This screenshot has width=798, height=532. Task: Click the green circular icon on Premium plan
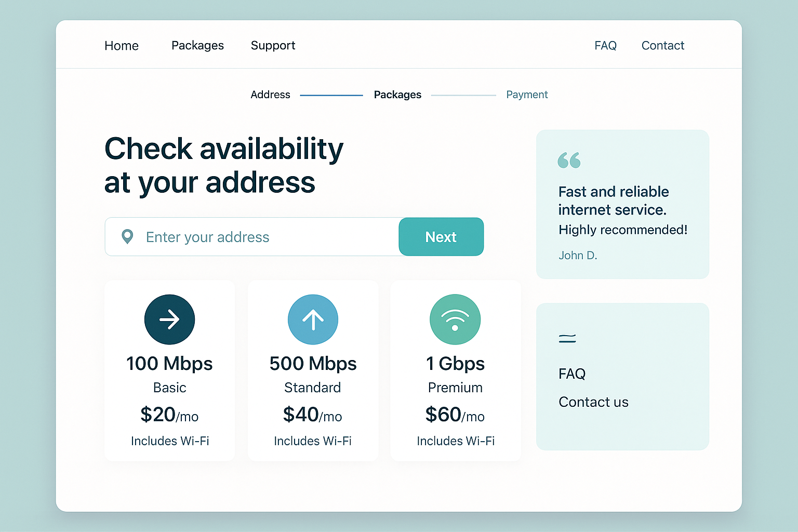[455, 320]
